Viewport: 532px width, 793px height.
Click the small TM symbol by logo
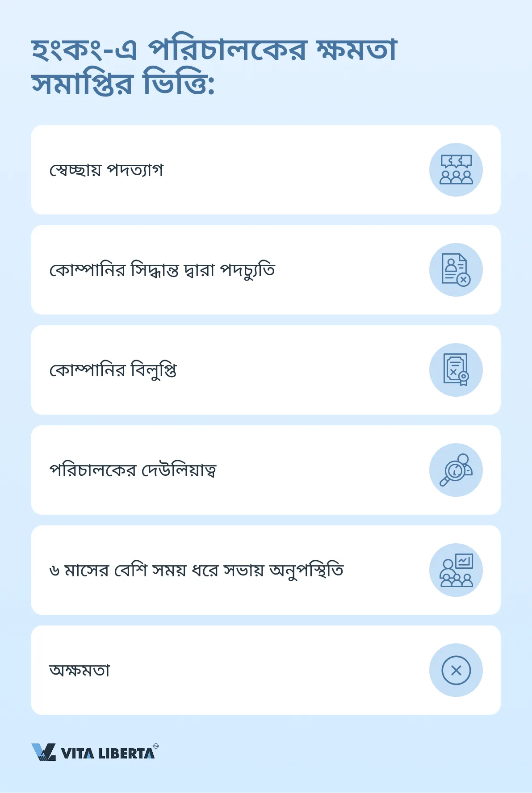pyautogui.click(x=156, y=746)
